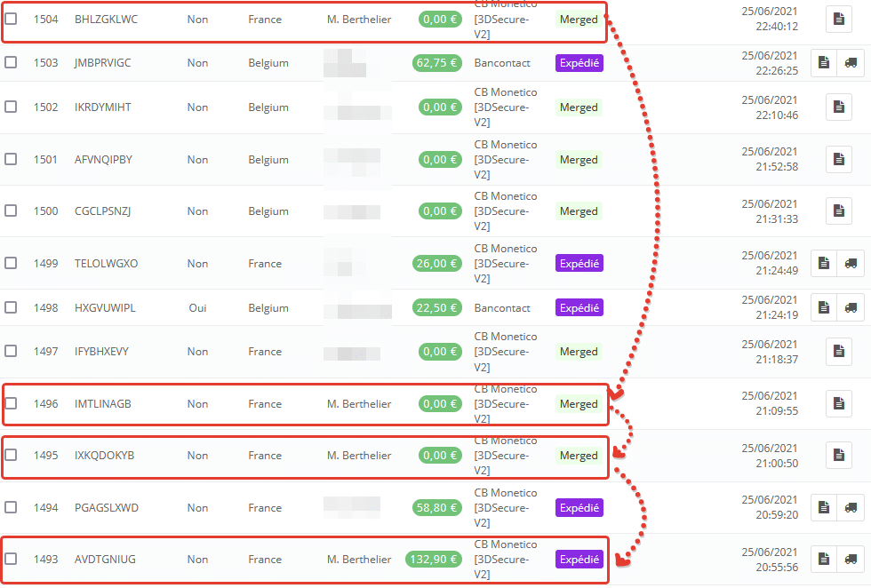Screen dimensions: 871x588
Task: Click Expédié status badge of order 1499
Action: tap(579, 263)
